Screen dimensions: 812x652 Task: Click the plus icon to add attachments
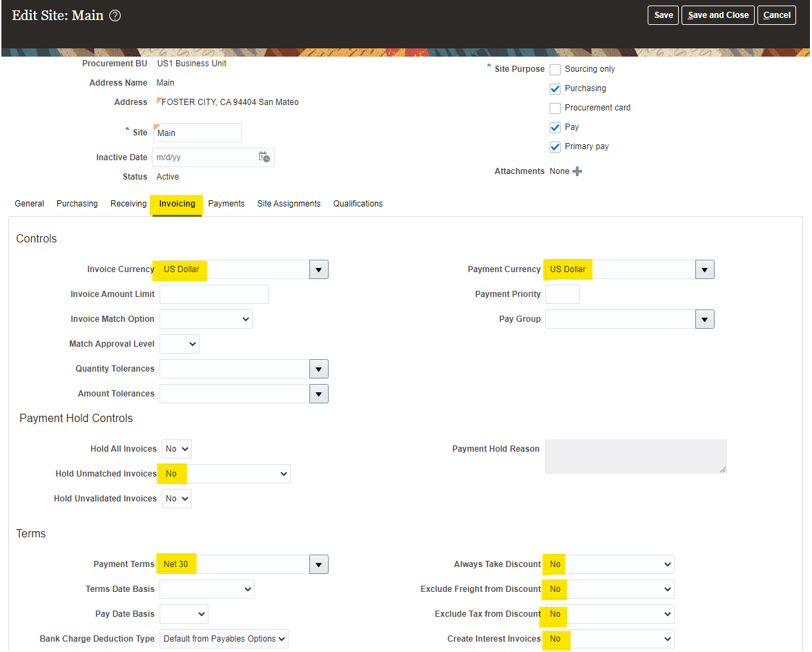(x=577, y=171)
